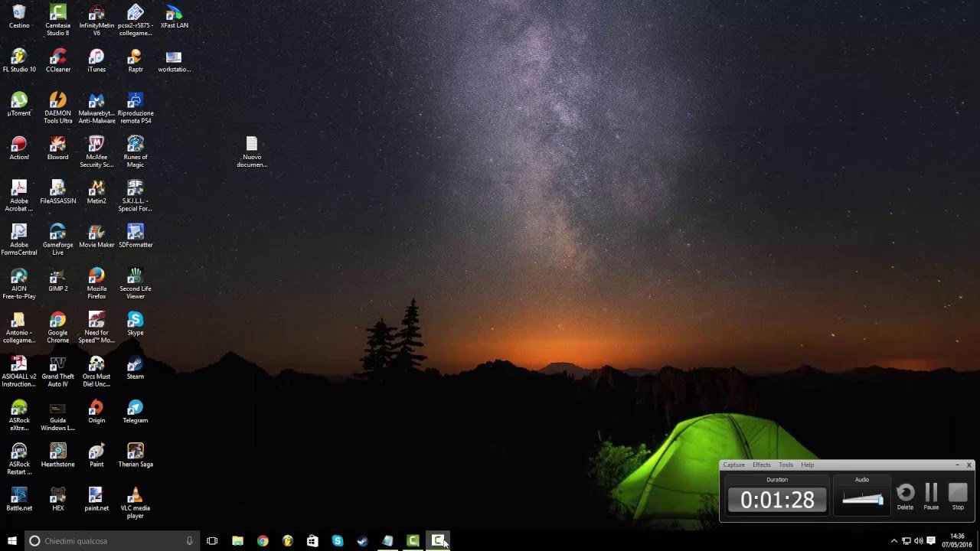Select the Metin2 desktop icon
The width and height of the screenshot is (980, 551).
point(96,192)
